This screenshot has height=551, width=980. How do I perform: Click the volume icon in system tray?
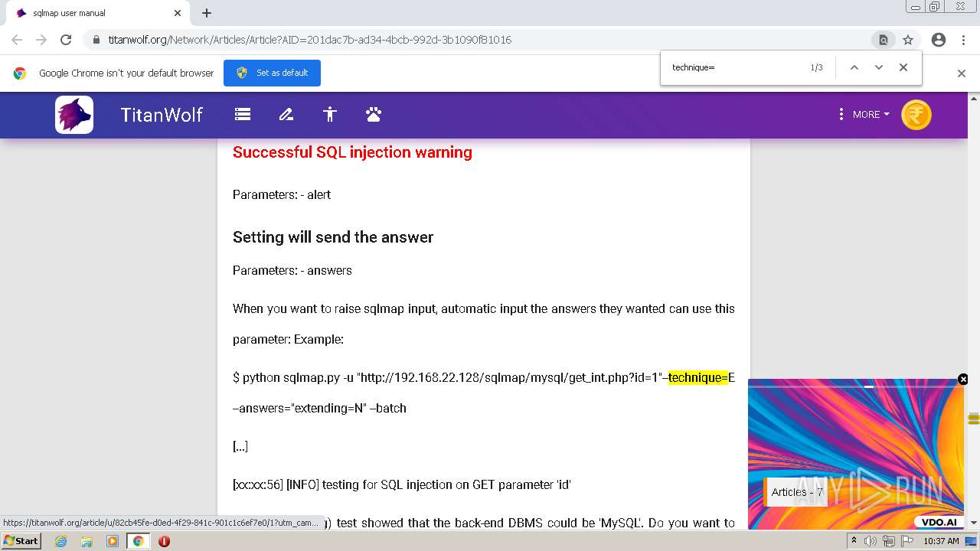click(871, 541)
